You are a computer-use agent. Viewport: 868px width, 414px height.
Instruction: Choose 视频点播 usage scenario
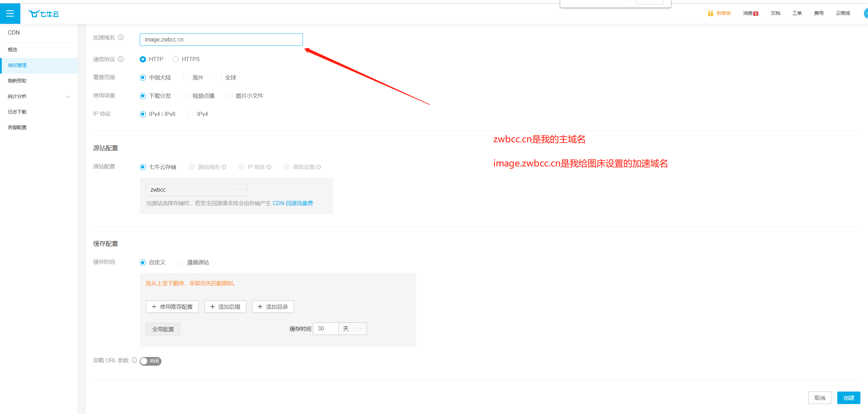click(186, 96)
